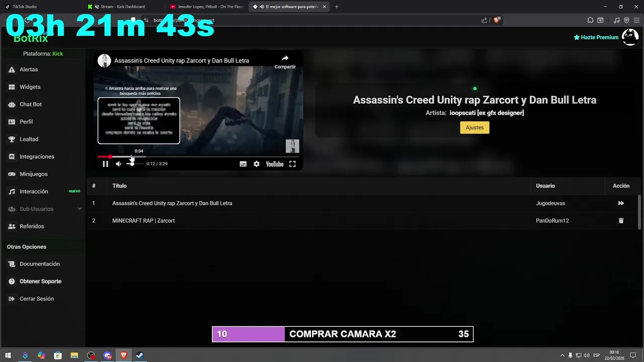Click the browser share page icon
Screen dimensions: 644x362
pyautogui.click(x=484, y=20)
